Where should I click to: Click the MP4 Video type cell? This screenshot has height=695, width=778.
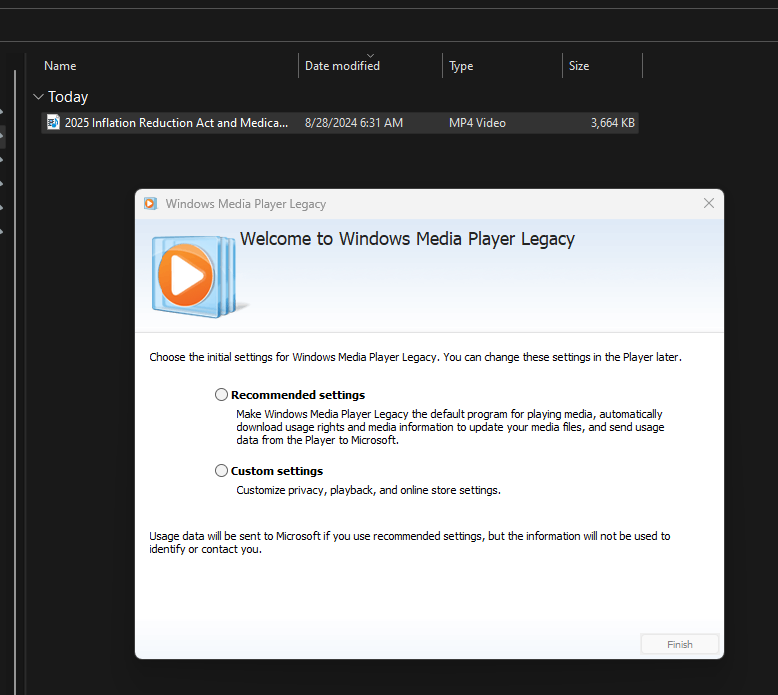click(477, 123)
